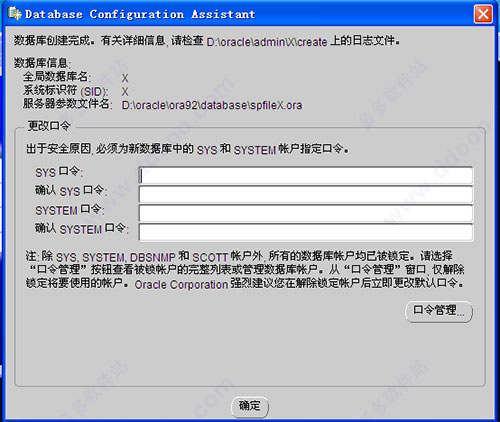
Task: Click into the SYSTEM 口令 field
Action: (306, 213)
